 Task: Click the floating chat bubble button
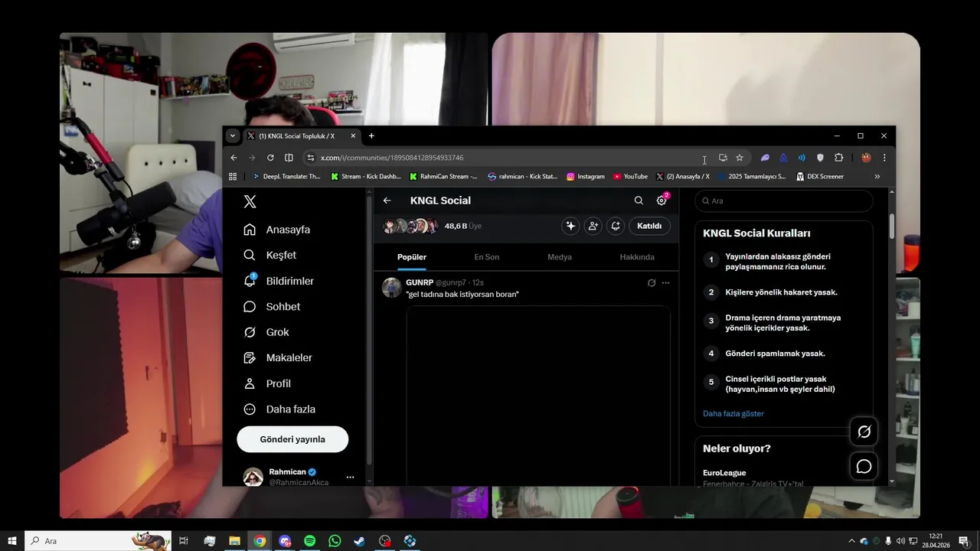click(864, 467)
